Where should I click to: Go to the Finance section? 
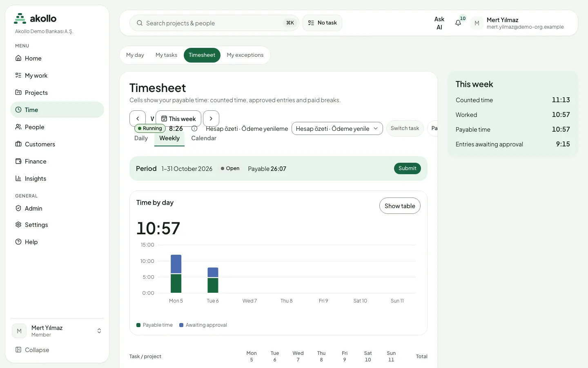coord(57,162)
